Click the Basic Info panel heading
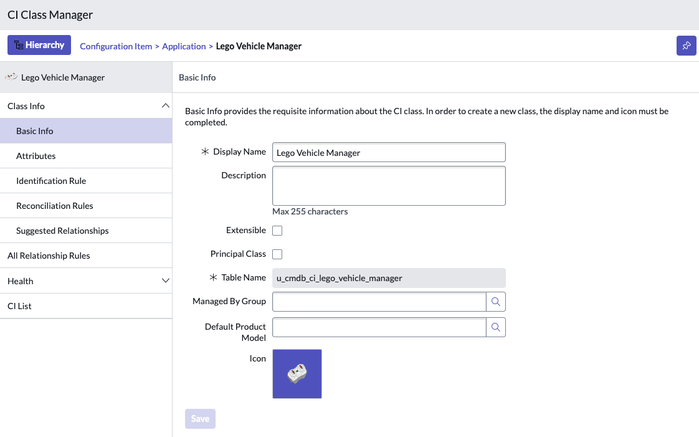 pyautogui.click(x=197, y=77)
